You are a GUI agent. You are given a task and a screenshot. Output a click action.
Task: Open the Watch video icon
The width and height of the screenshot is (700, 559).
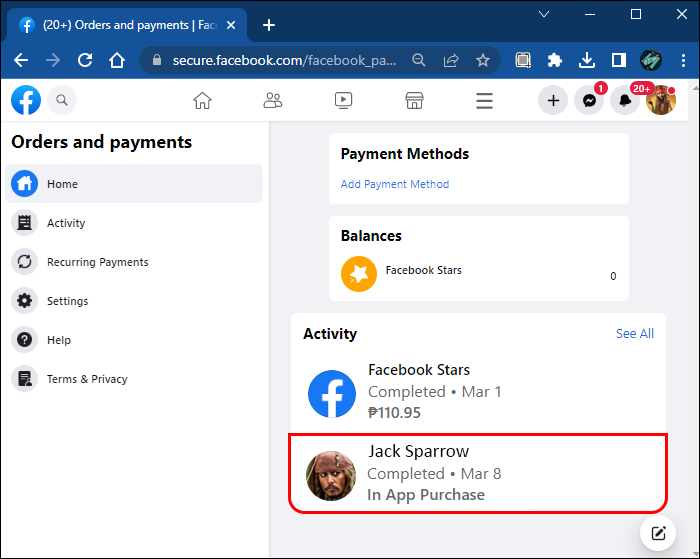click(x=343, y=100)
